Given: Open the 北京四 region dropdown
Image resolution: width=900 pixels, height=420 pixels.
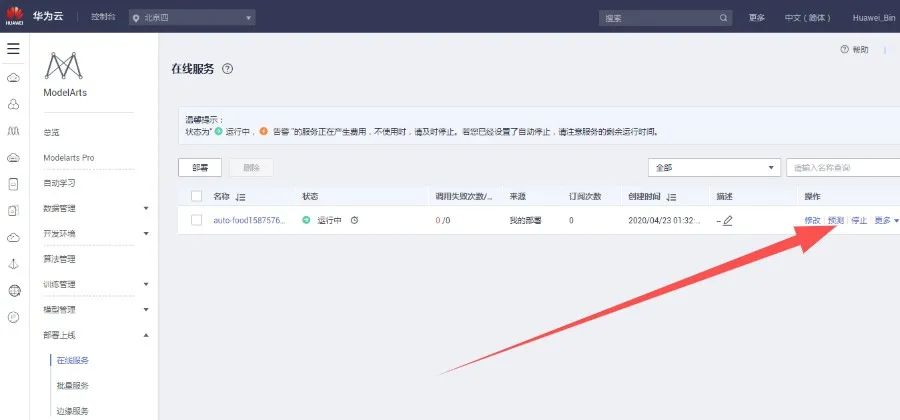Looking at the screenshot, I should coord(192,18).
